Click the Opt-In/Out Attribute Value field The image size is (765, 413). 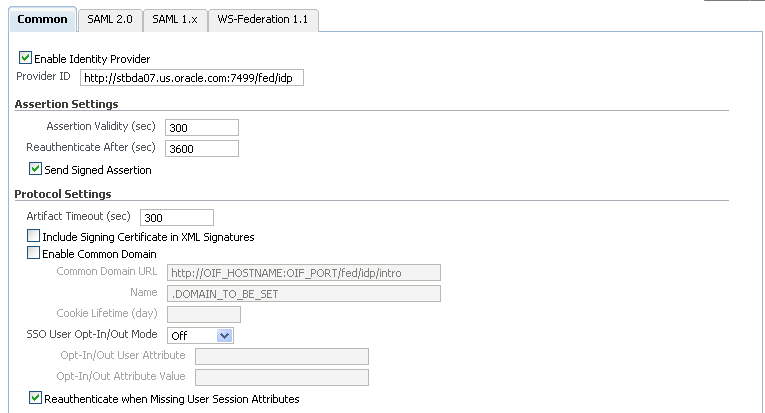click(x=282, y=377)
